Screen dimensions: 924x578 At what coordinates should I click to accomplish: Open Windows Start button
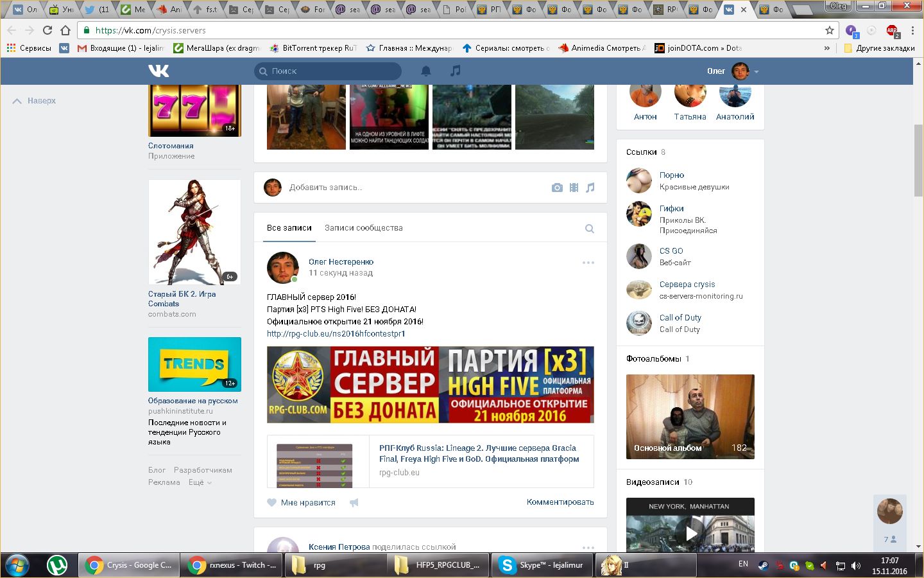17,565
